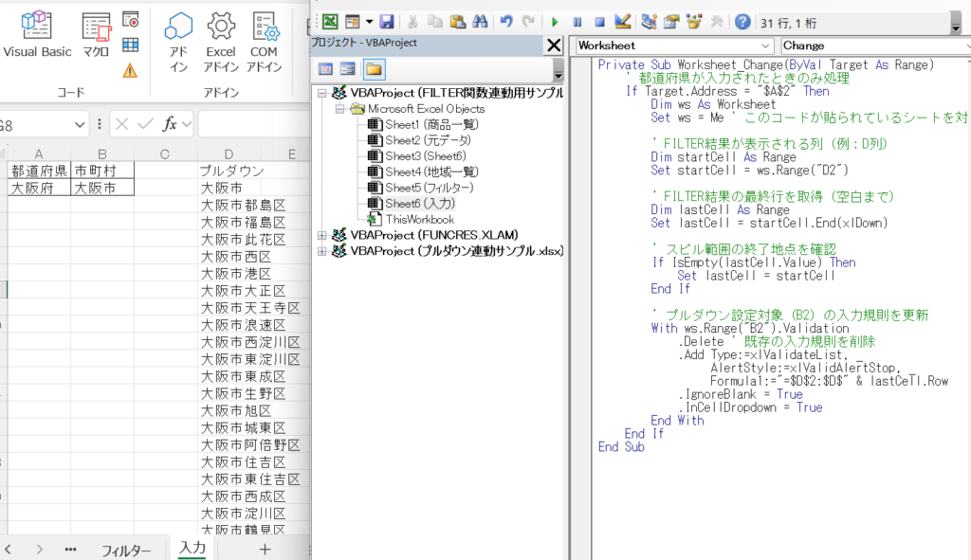Open COM アドイン dialog
Viewport: 971px width, 560px height.
(x=264, y=42)
